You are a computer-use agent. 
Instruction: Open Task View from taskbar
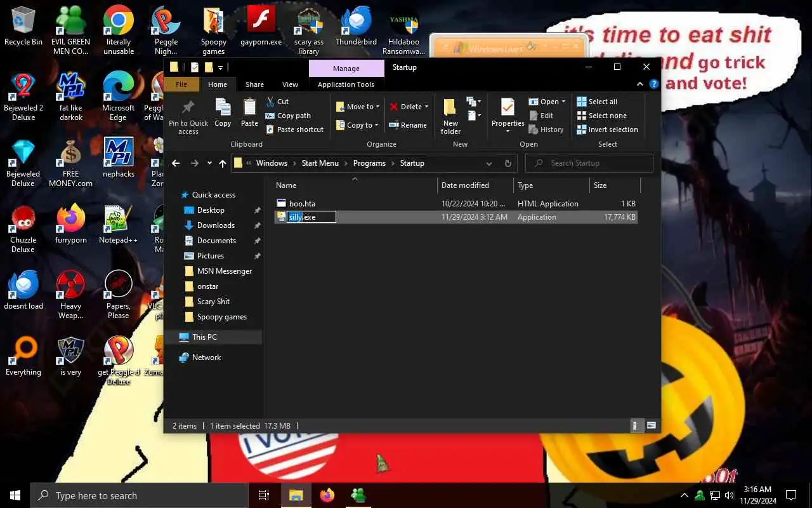tap(264, 495)
